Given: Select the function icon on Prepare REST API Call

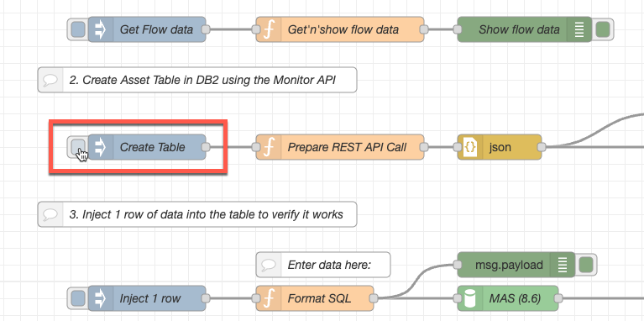Looking at the screenshot, I should pyautogui.click(x=269, y=147).
